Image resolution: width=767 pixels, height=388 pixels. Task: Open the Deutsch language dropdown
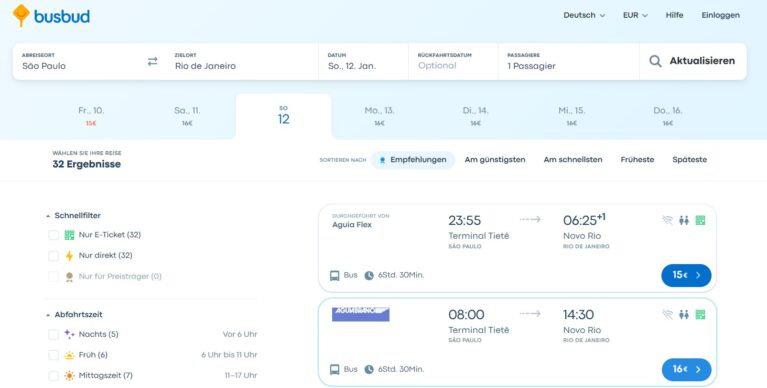[584, 15]
